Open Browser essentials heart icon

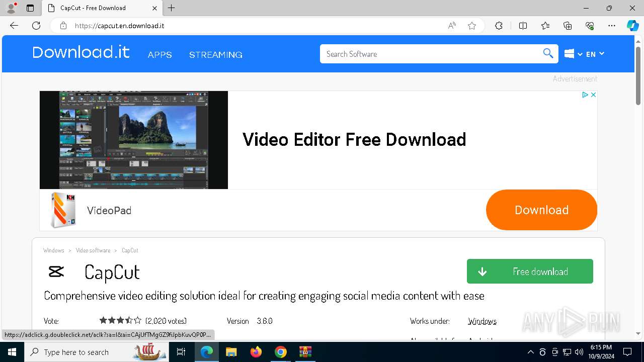pos(590,26)
